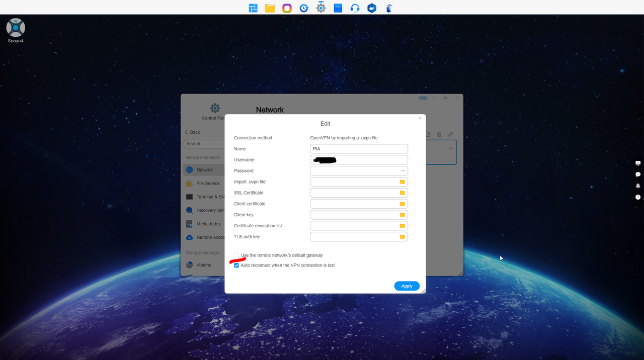The height and width of the screenshot is (360, 644).
Task: Open the blue headset support app in dock
Action: click(355, 8)
